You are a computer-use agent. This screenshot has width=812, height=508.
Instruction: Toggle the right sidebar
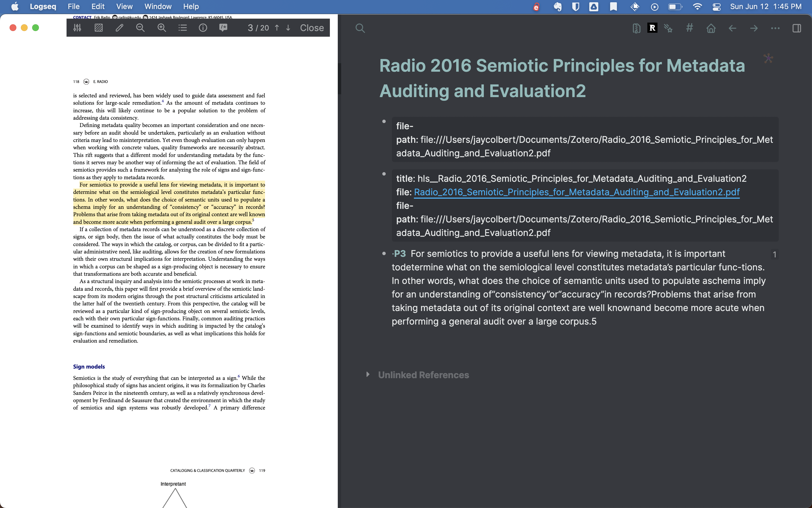click(x=797, y=28)
